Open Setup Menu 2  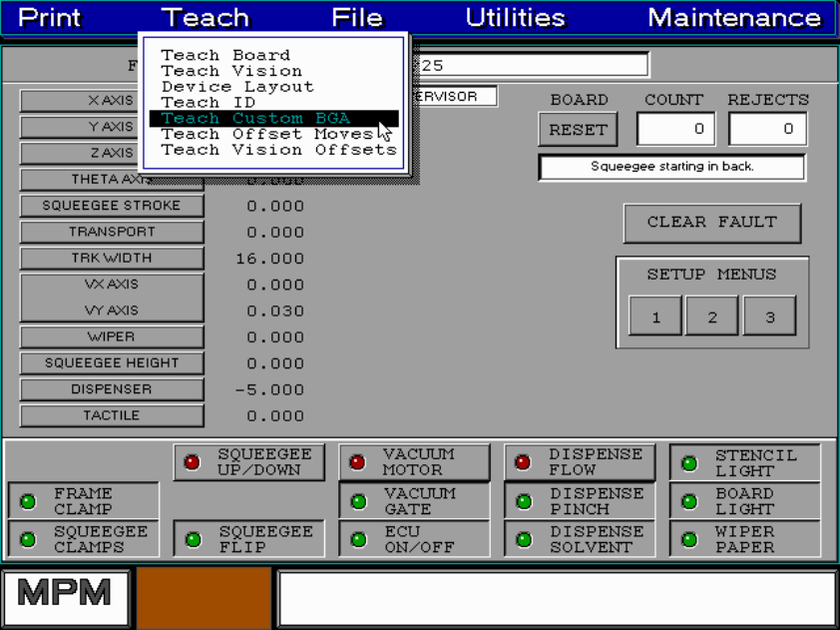click(x=712, y=317)
